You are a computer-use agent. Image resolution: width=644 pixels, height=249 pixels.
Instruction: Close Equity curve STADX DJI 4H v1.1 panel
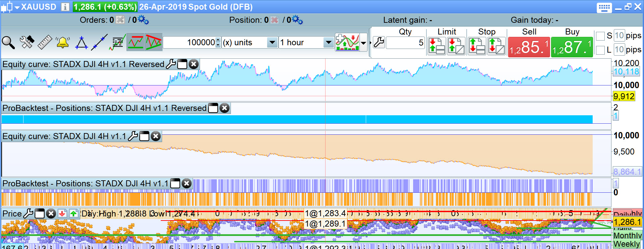(x=156, y=136)
